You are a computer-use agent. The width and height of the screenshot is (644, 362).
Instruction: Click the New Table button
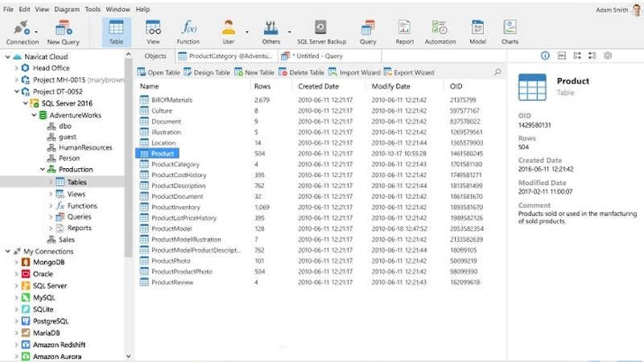(254, 72)
